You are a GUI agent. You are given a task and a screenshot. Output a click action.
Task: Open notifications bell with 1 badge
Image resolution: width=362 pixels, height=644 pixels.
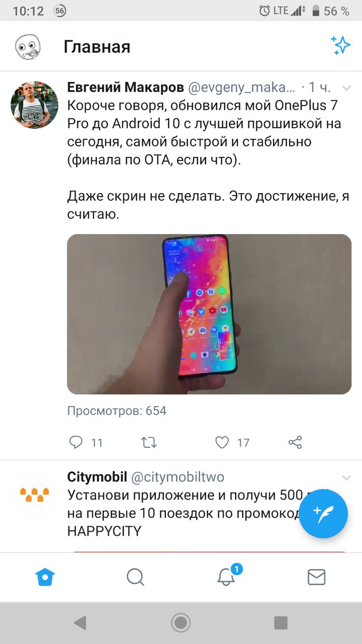tap(226, 577)
